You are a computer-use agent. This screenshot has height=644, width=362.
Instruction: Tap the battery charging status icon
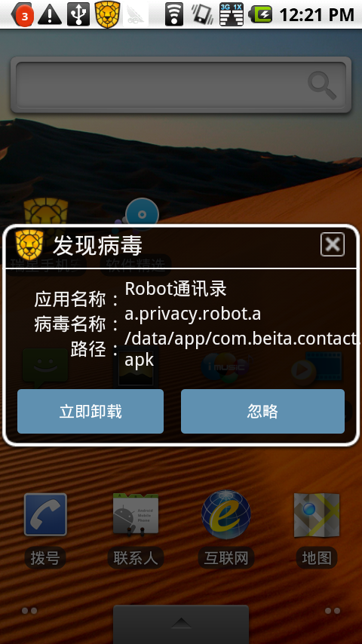(260, 15)
